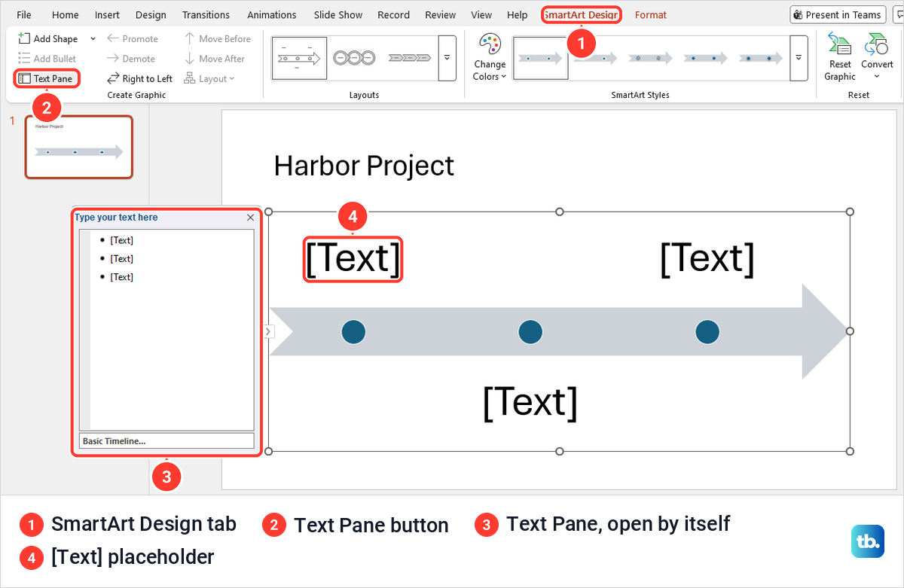
Task: Click the Present in Teams button
Action: click(x=837, y=15)
